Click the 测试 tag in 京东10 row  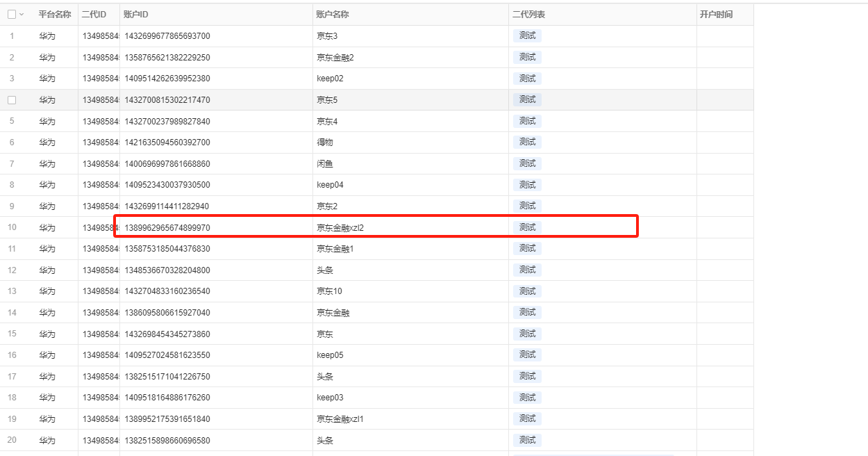pyautogui.click(x=527, y=291)
